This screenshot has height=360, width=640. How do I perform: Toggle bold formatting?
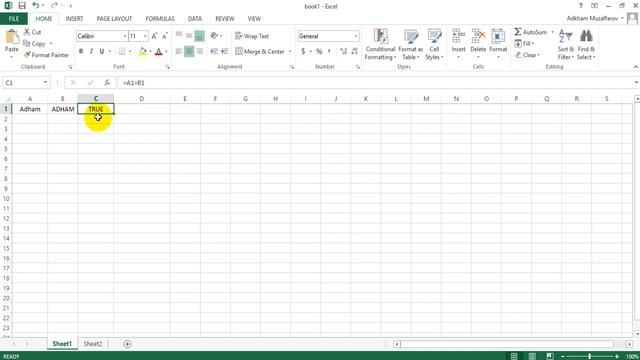(x=81, y=51)
